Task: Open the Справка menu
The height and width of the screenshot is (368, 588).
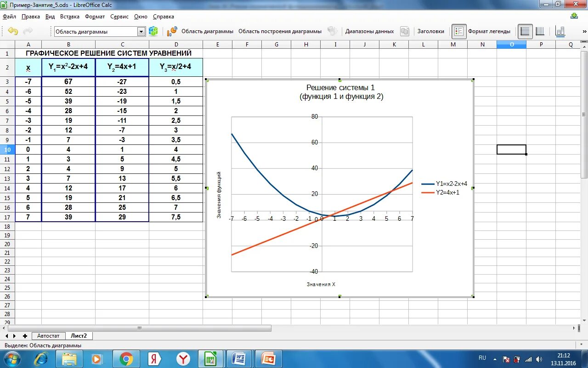Action: click(163, 17)
